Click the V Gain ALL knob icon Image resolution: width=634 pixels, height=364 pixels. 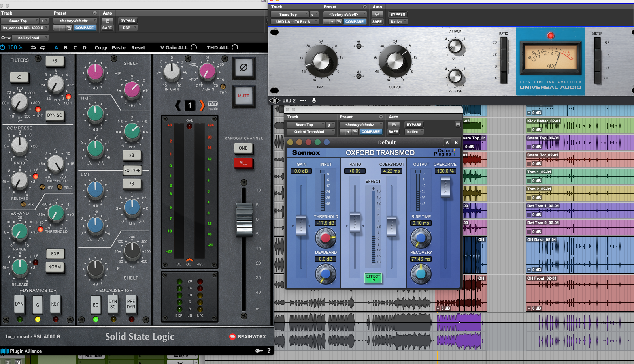pos(194,47)
